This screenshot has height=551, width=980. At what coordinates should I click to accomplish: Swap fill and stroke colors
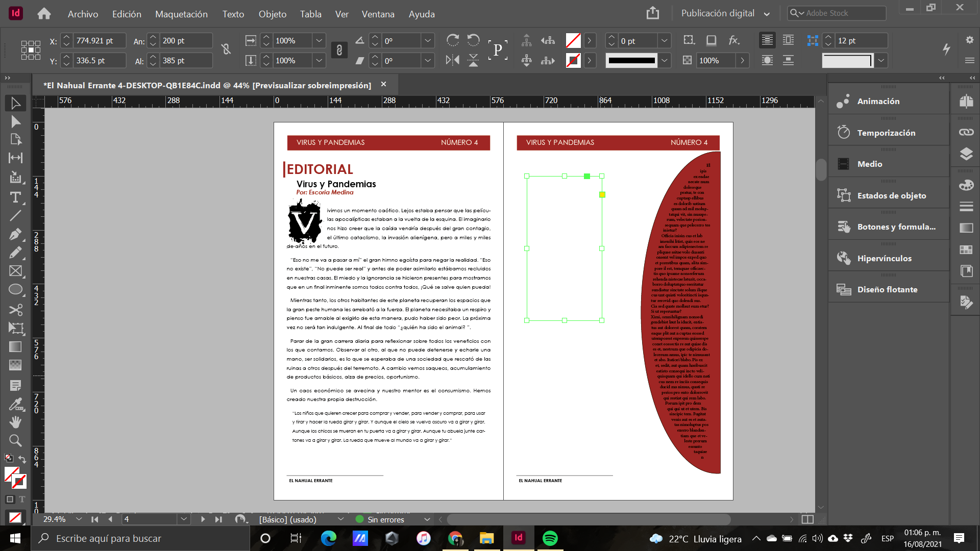coord(22,459)
